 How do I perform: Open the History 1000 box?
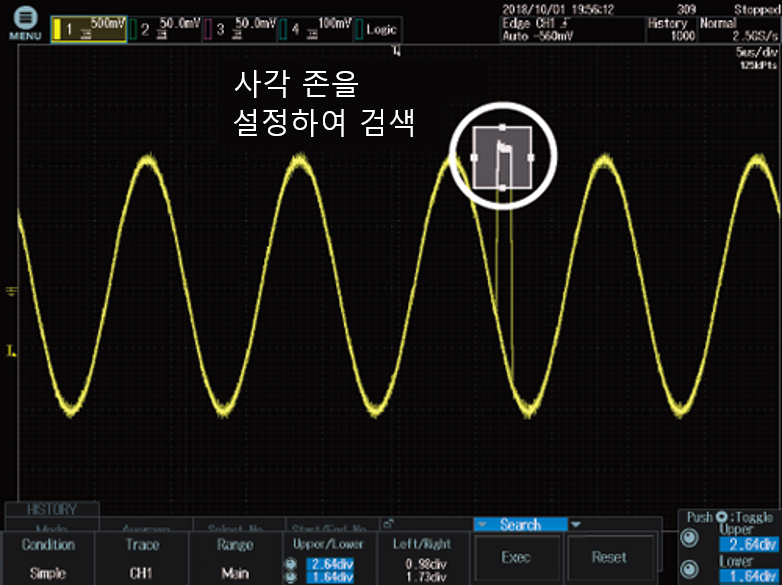click(671, 30)
